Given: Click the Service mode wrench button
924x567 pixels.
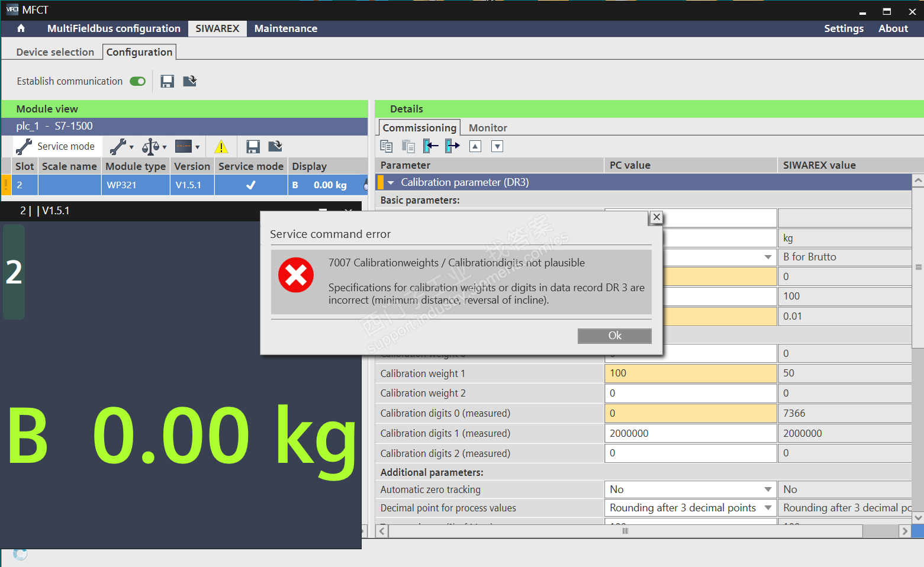Looking at the screenshot, I should (x=56, y=146).
